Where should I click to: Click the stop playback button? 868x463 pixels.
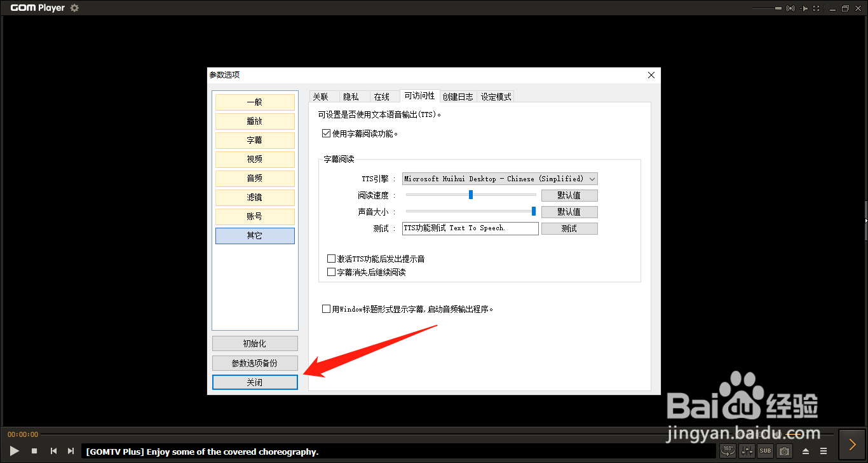pyautogui.click(x=34, y=451)
